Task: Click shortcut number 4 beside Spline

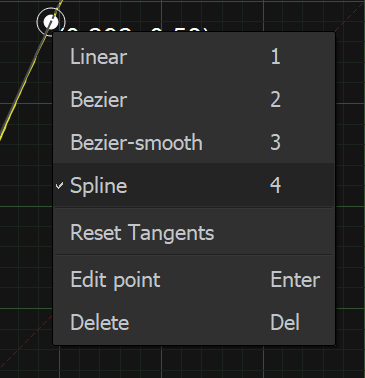Action: point(275,185)
